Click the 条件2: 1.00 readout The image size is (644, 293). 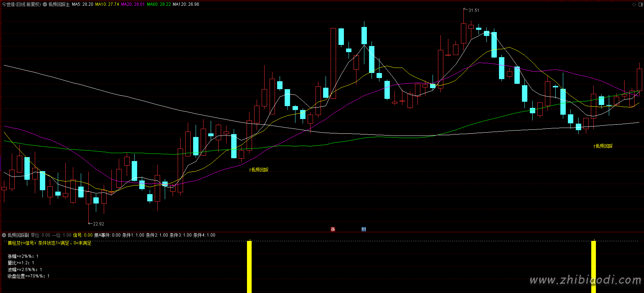(x=157, y=235)
